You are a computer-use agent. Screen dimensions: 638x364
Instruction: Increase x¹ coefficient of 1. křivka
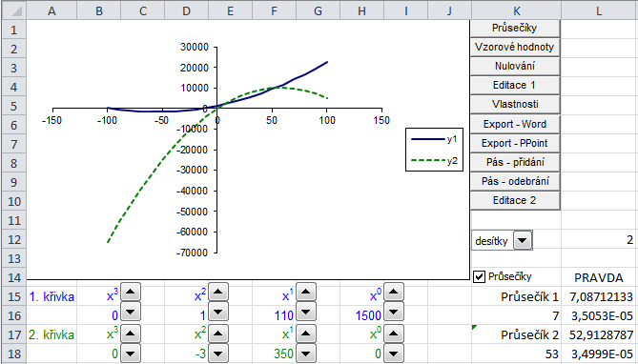pos(306,292)
